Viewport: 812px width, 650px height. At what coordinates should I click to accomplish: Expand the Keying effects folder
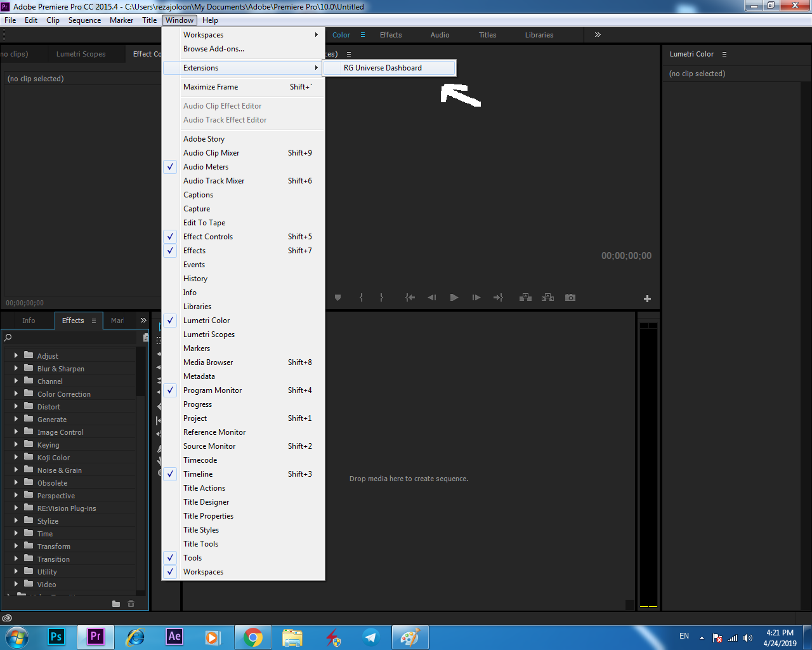pos(16,444)
